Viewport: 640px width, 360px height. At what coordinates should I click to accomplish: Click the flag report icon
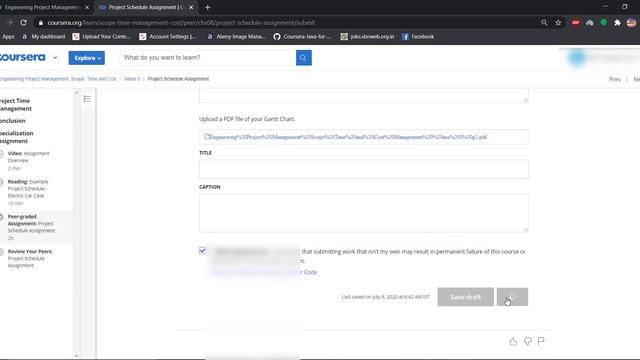coord(541,341)
